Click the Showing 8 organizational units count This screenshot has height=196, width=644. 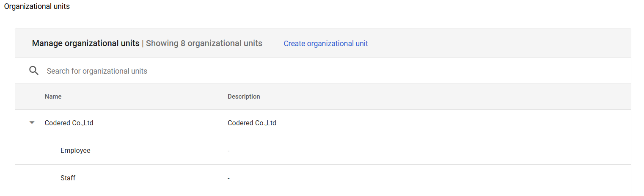[204, 44]
